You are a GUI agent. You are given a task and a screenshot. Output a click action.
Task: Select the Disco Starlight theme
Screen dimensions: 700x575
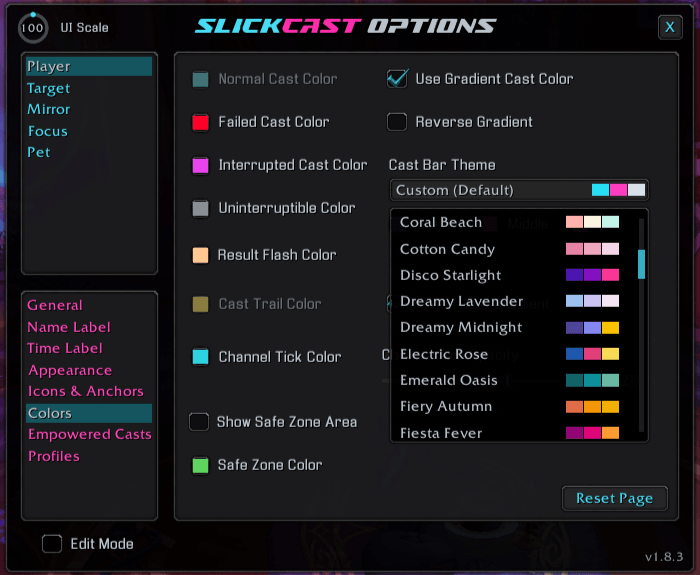tap(509, 275)
